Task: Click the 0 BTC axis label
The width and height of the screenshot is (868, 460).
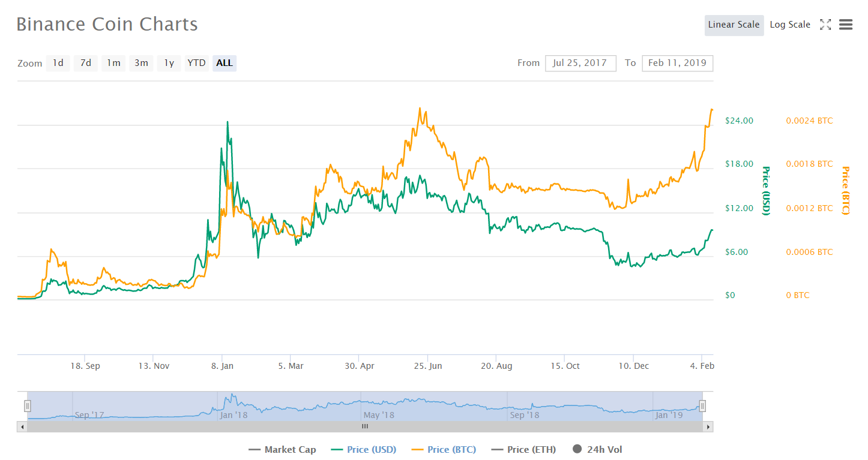Action: (798, 295)
